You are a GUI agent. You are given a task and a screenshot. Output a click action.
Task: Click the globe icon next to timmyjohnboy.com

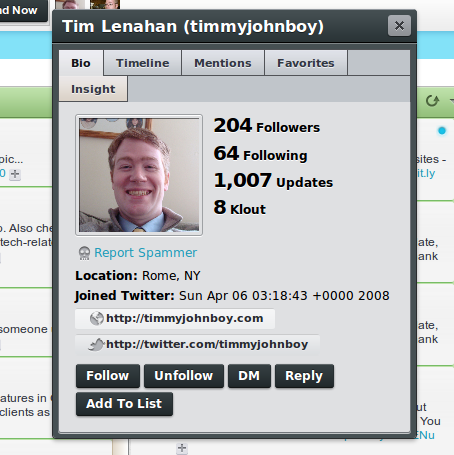97,318
